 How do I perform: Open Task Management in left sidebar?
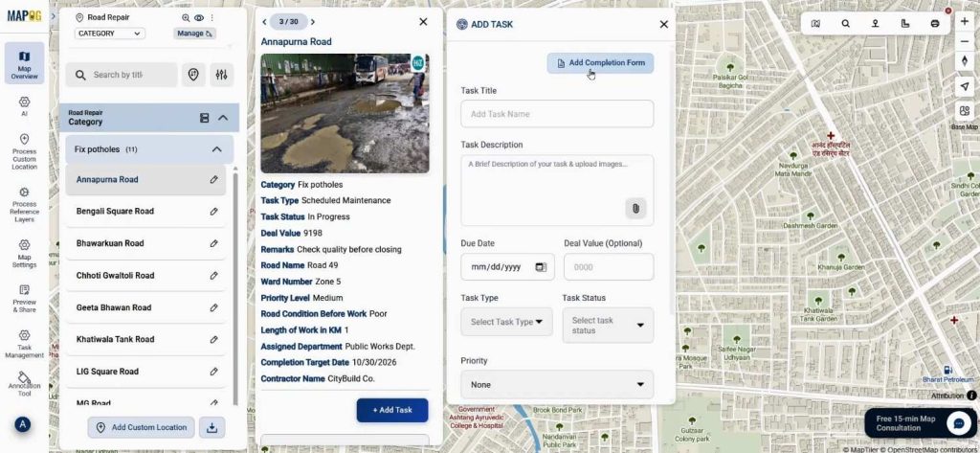24,343
